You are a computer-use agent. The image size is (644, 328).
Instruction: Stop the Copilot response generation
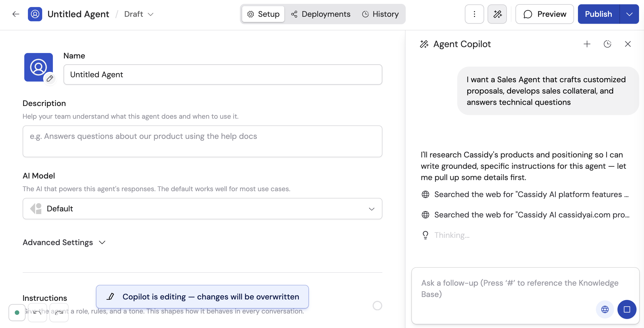click(x=627, y=309)
